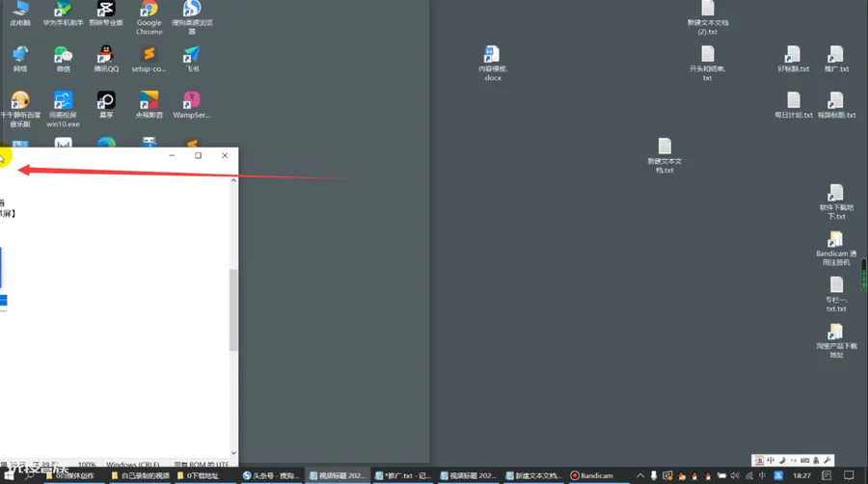Viewport: 868px width, 484px height.
Task: Click the microphone tray icon
Action: click(x=654, y=475)
